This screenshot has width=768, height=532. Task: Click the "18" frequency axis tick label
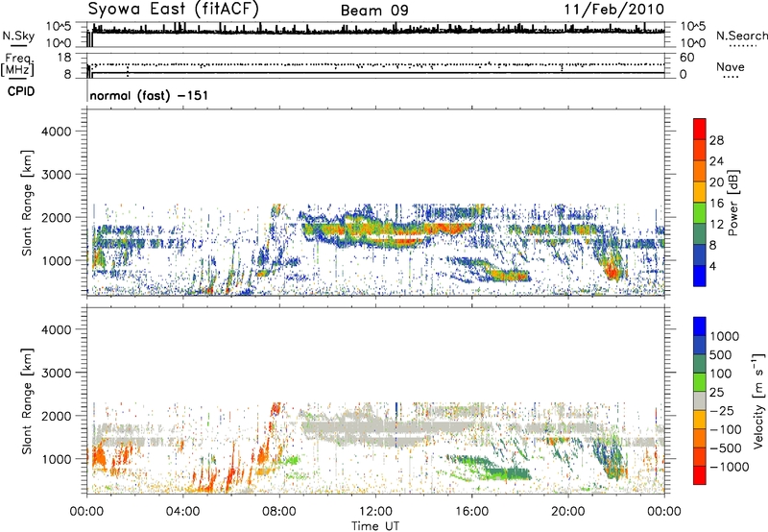tap(64, 58)
